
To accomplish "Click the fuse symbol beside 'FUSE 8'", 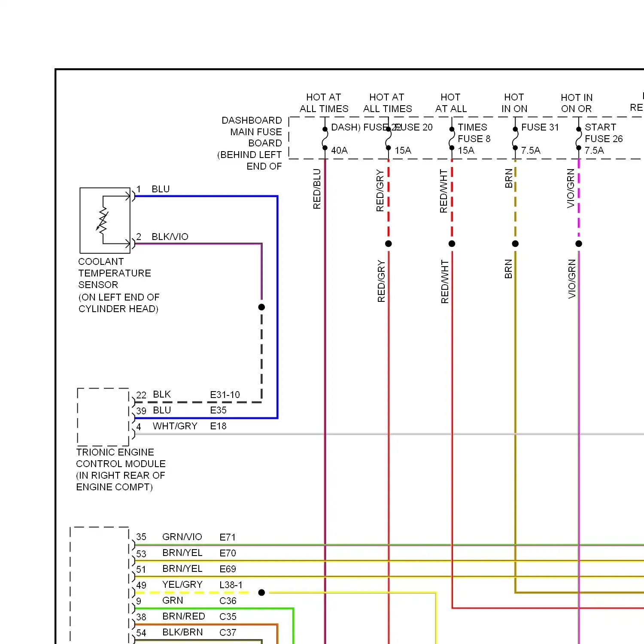I will [452, 138].
